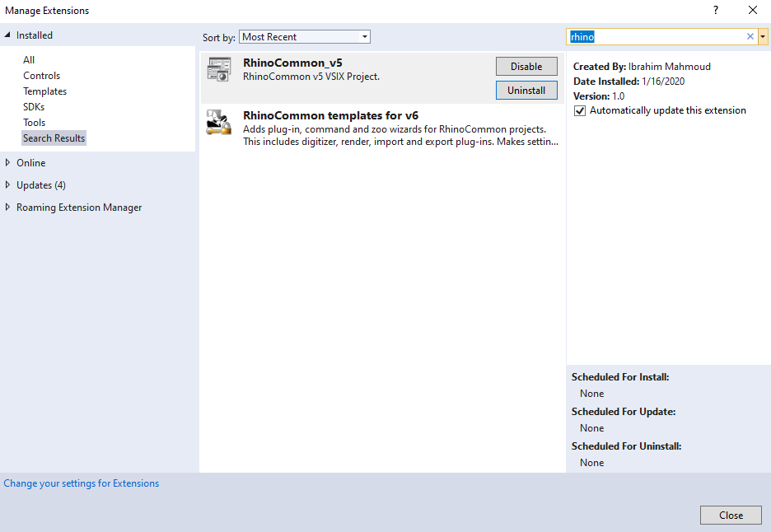Click the Roaming Extension Manager label

(x=79, y=208)
